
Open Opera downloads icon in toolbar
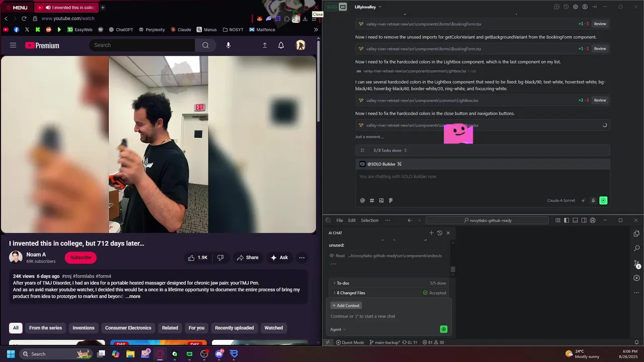click(305, 19)
